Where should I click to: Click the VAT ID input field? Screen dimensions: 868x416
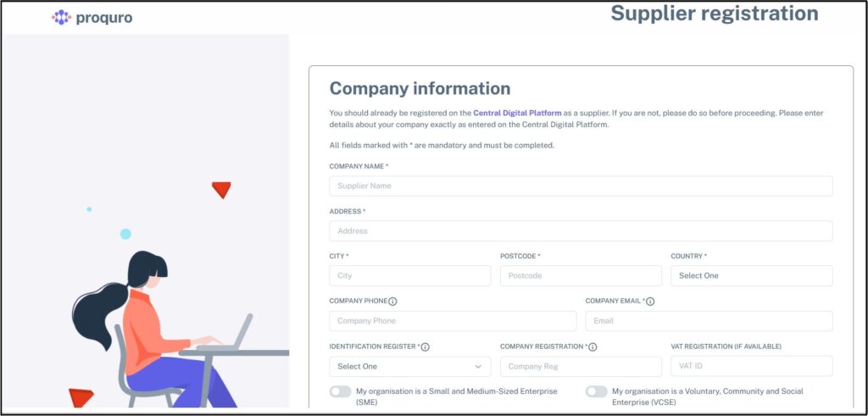click(x=751, y=367)
